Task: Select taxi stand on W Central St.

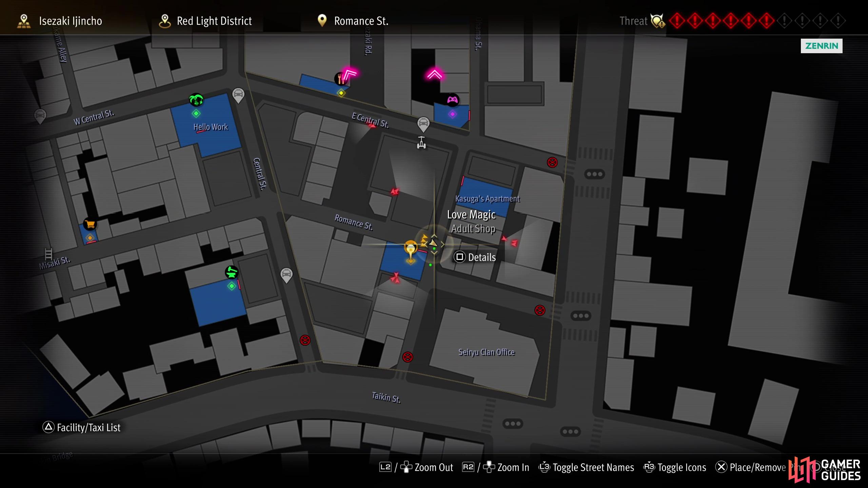Action: click(40, 116)
